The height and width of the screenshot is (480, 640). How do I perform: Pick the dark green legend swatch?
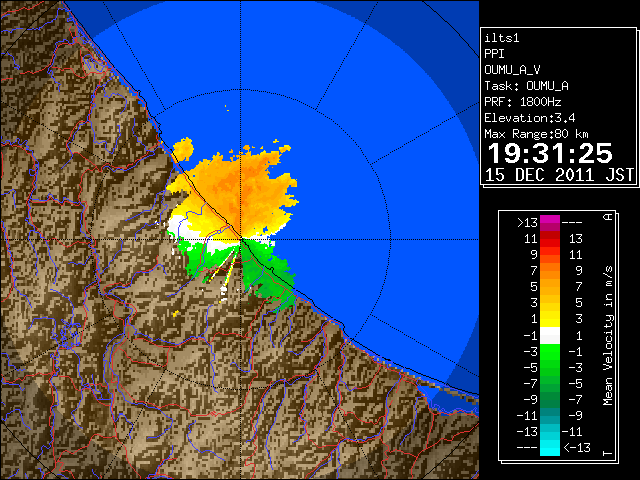point(550,399)
